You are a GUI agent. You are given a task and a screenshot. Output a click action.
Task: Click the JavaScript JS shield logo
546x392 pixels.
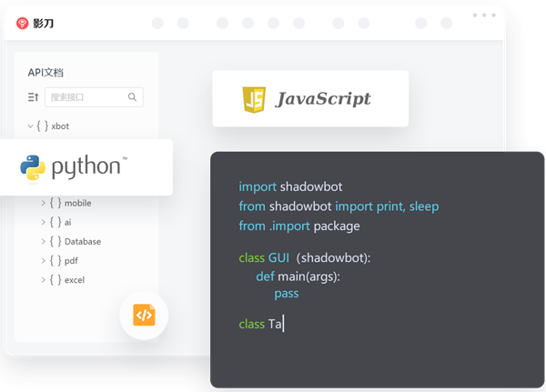[254, 99]
